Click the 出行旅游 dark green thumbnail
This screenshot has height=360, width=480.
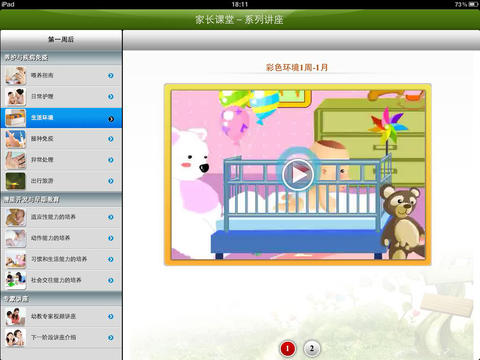[15, 181]
